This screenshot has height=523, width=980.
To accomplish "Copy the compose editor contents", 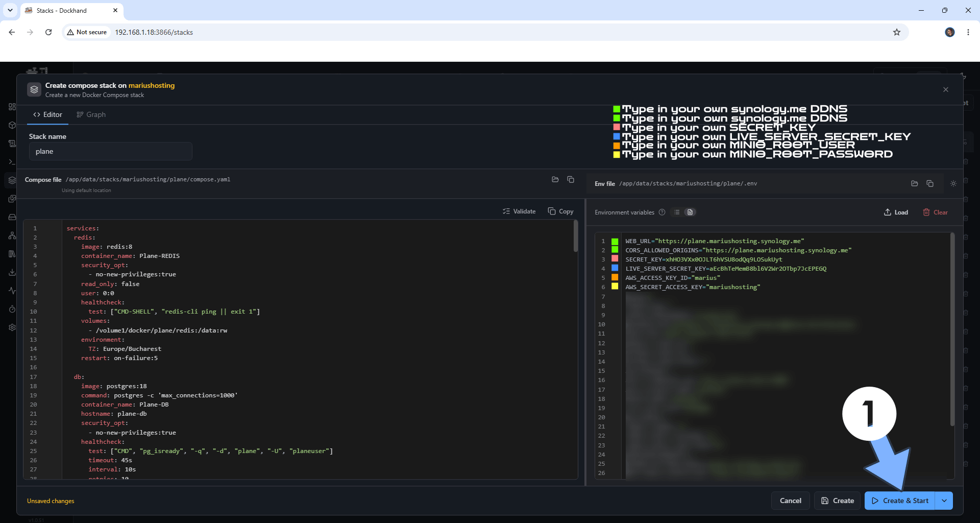I will (x=560, y=211).
